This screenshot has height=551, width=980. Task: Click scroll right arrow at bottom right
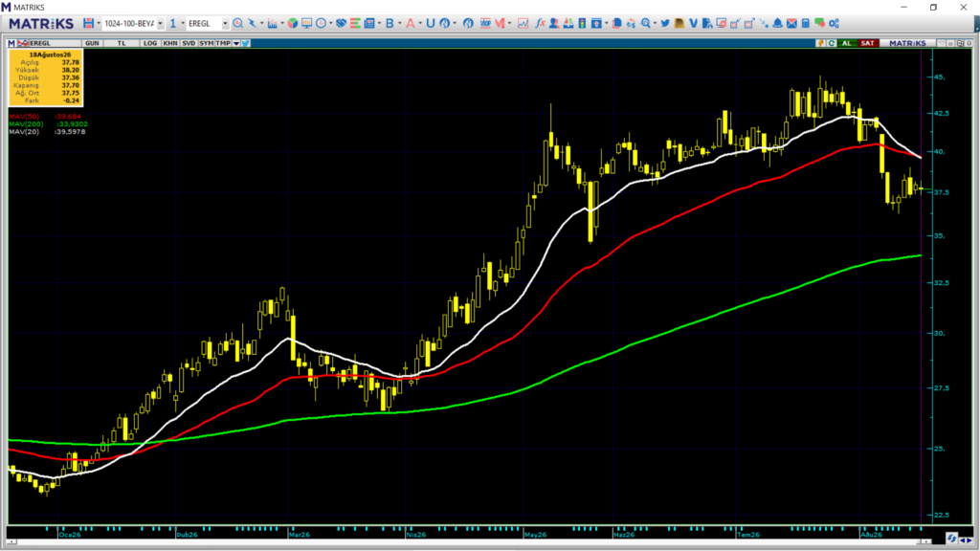(x=969, y=540)
